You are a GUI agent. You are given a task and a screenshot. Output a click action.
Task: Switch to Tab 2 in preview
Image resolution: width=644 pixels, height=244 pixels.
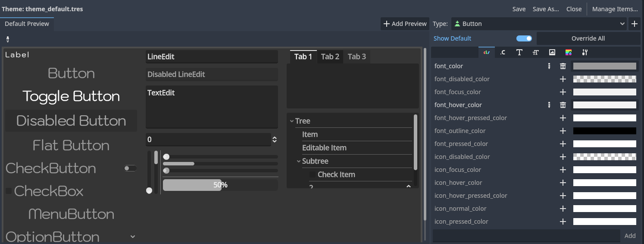[x=330, y=57]
